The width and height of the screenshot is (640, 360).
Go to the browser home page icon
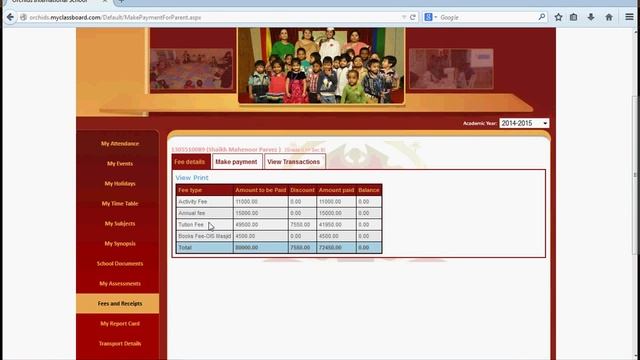point(609,17)
